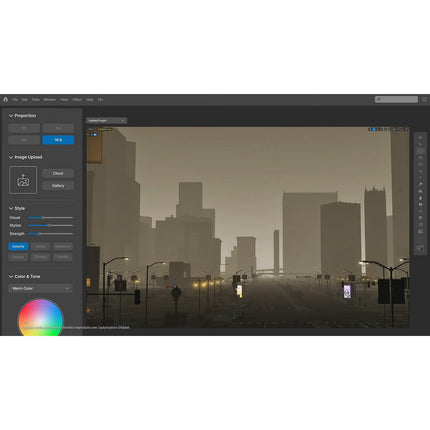This screenshot has height=430, width=430.
Task: Toggle the Colorful style chip
Action: [18, 246]
